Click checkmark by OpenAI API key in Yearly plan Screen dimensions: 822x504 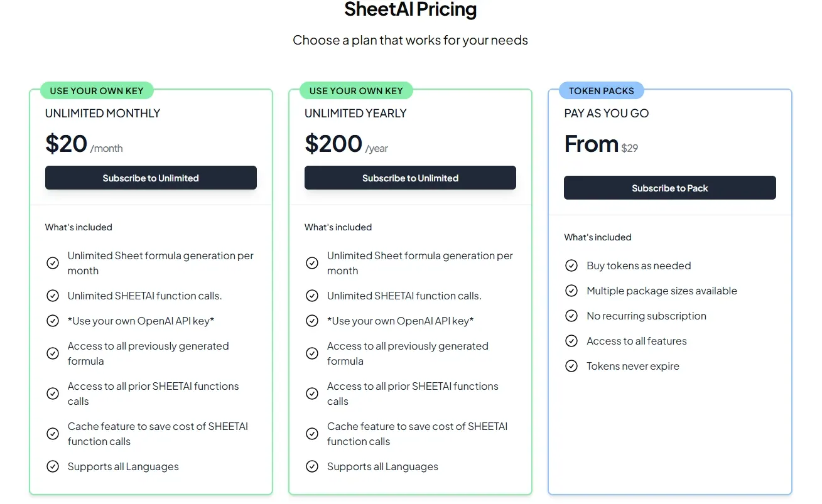312,321
